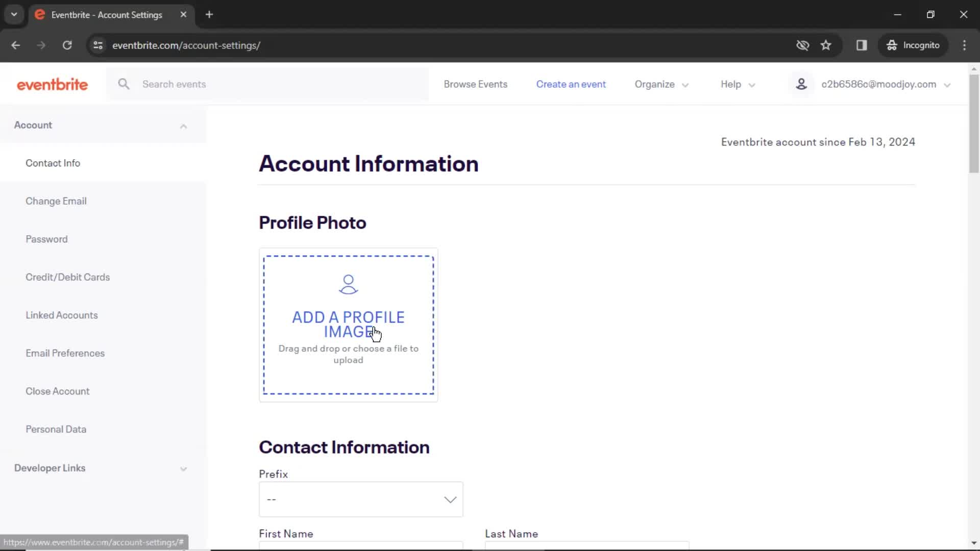The height and width of the screenshot is (551, 980).
Task: Reload the page with refresh icon
Action: (67, 45)
